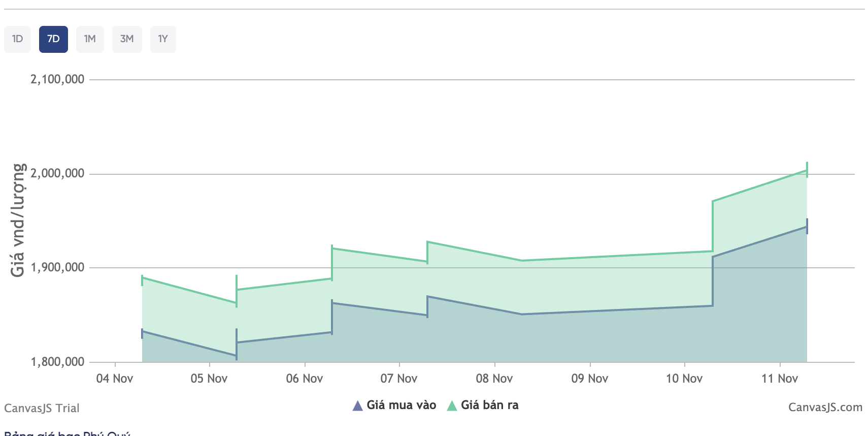The image size is (868, 436).
Task: Click the green Giá bán ra legend triangle
Action: pos(451,406)
